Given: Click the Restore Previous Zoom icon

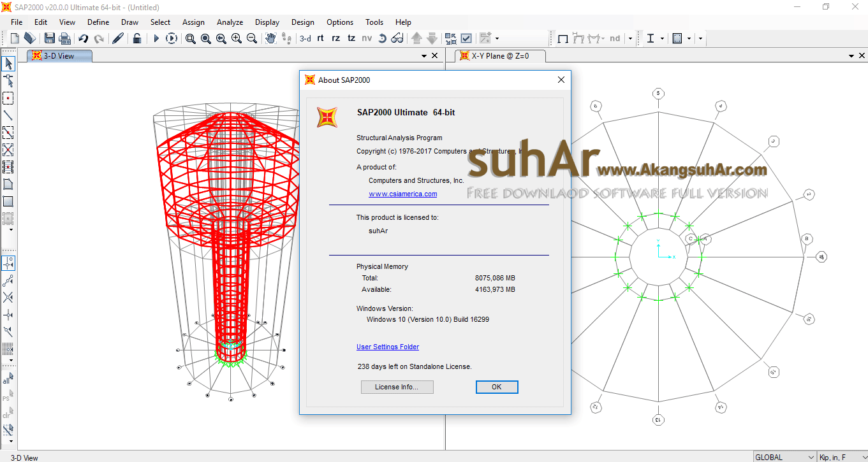Looking at the screenshot, I should pyautogui.click(x=221, y=38).
